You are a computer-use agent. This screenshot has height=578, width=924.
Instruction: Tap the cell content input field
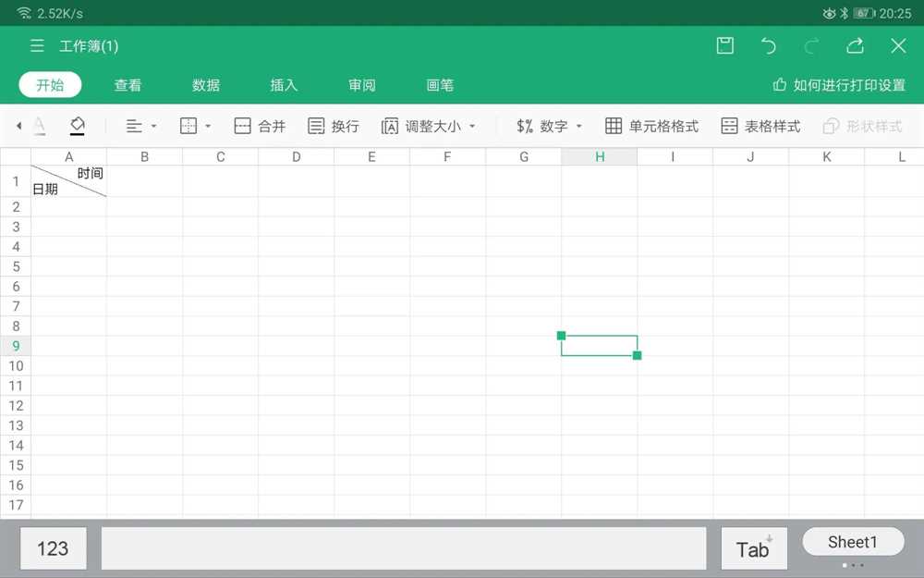coord(403,548)
